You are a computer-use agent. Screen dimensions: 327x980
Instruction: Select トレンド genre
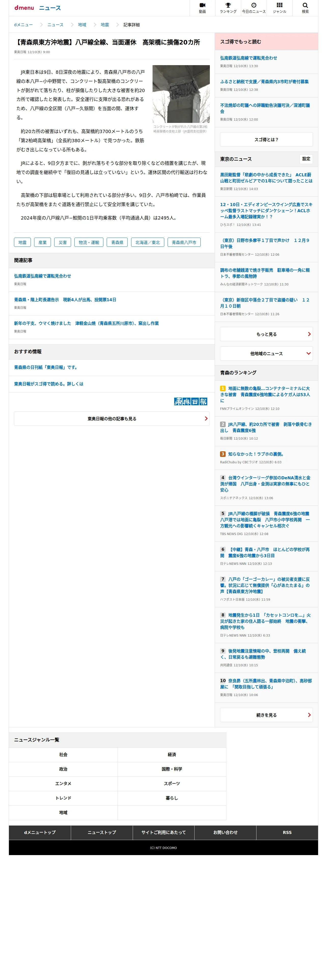[63, 798]
